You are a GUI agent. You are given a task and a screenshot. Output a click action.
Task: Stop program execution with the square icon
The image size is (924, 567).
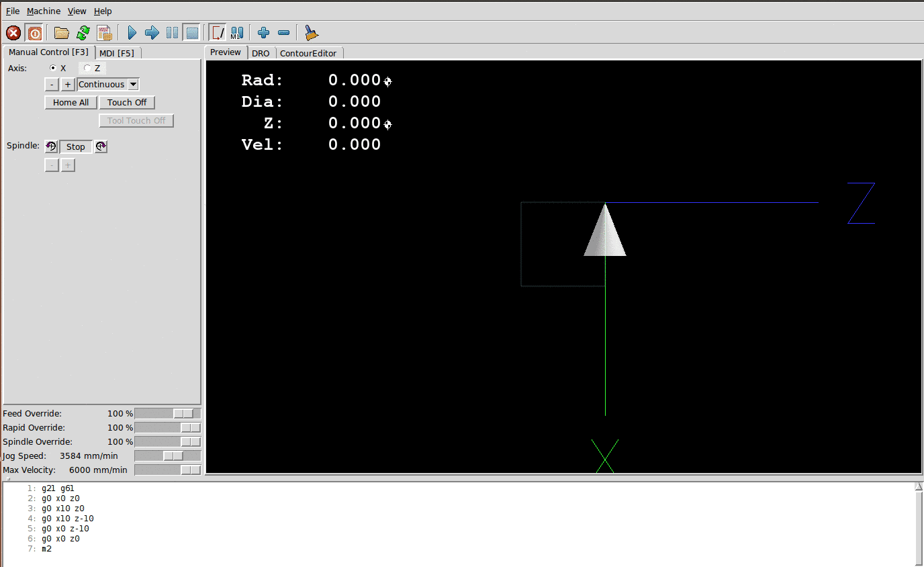(192, 32)
